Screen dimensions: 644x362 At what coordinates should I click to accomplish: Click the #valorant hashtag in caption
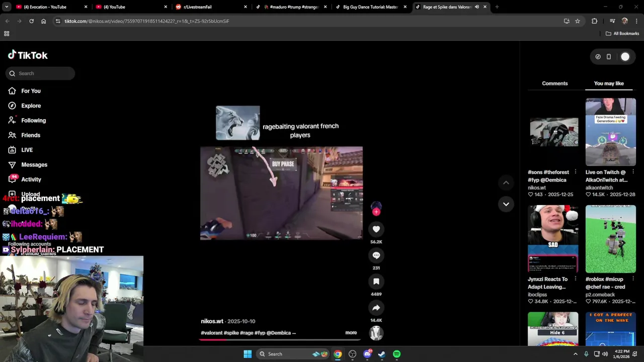point(211,333)
